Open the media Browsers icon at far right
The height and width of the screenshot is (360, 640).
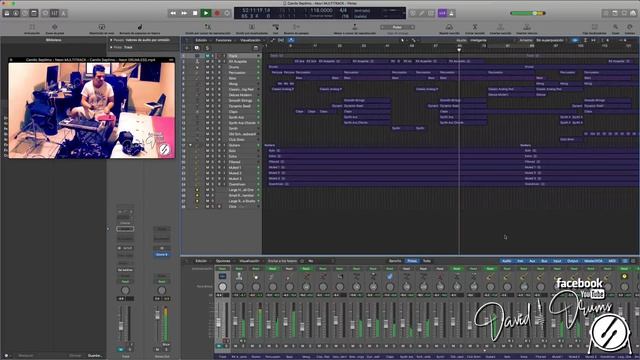click(x=633, y=13)
